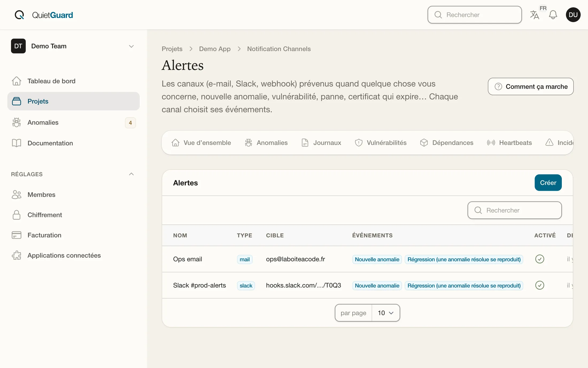Click the DT team avatar badge
The height and width of the screenshot is (368, 588).
(18, 46)
